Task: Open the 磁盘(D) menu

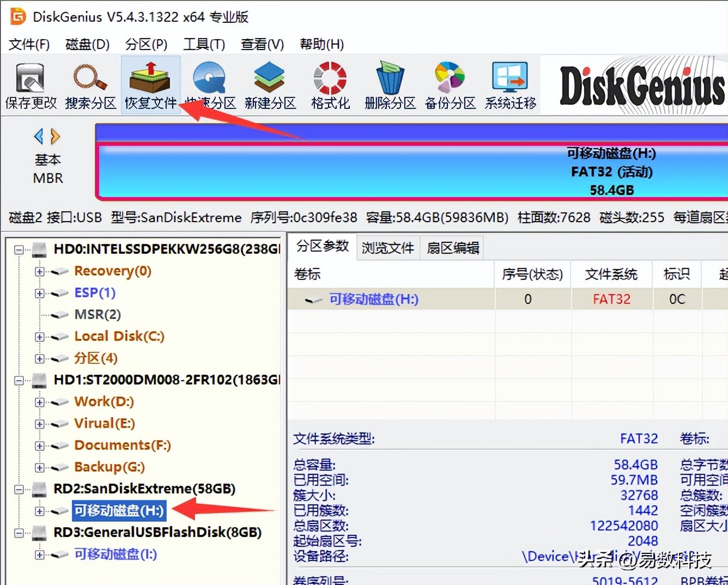Action: tap(86, 44)
